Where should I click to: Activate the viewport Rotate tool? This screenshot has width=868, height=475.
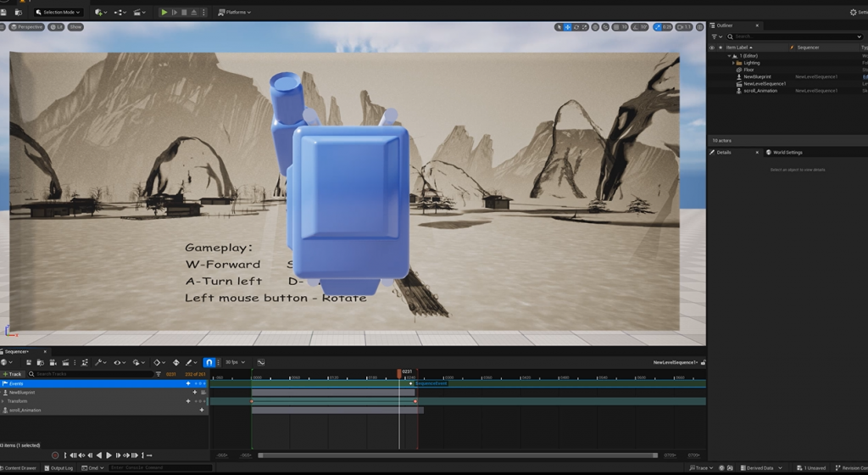(576, 26)
